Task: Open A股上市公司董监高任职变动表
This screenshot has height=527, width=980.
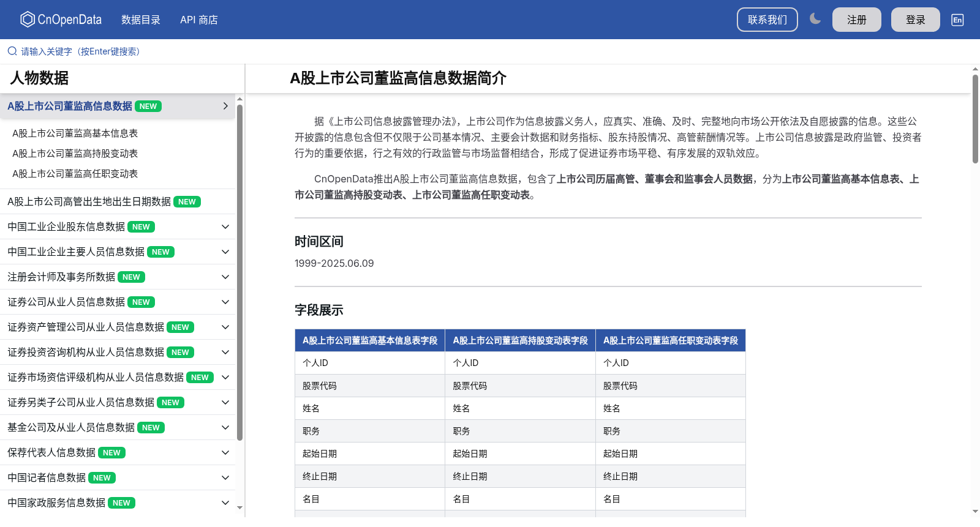Action: 75,173
